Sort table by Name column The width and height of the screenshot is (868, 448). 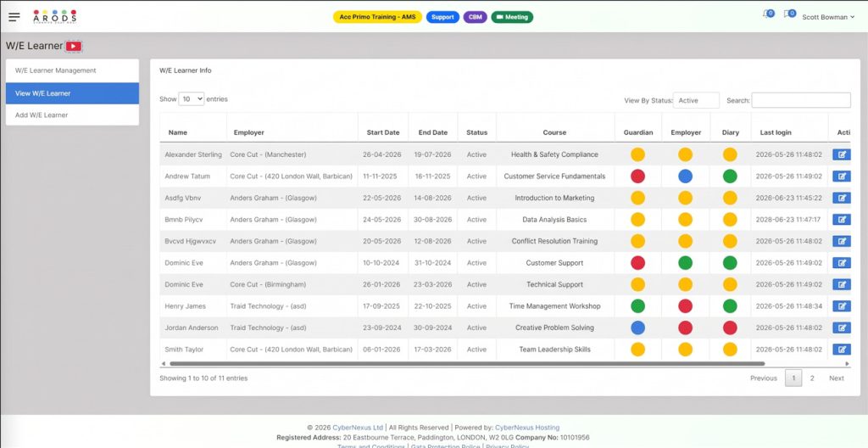(178, 132)
